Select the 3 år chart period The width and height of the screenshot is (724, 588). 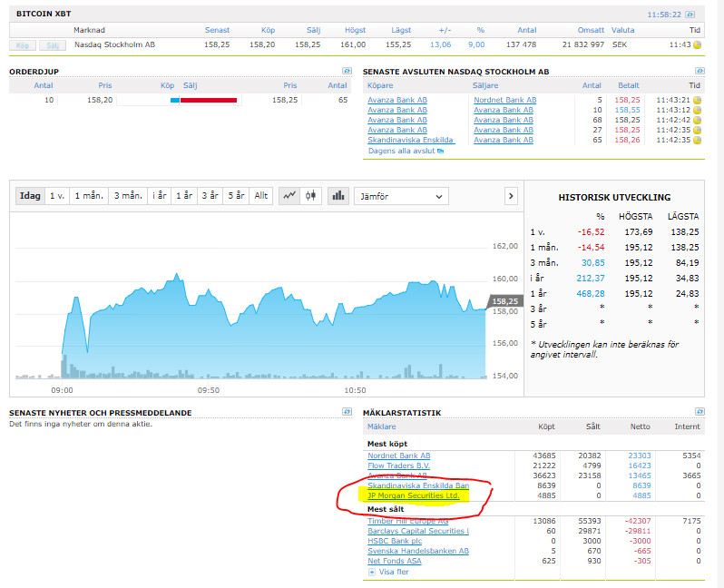pos(210,196)
